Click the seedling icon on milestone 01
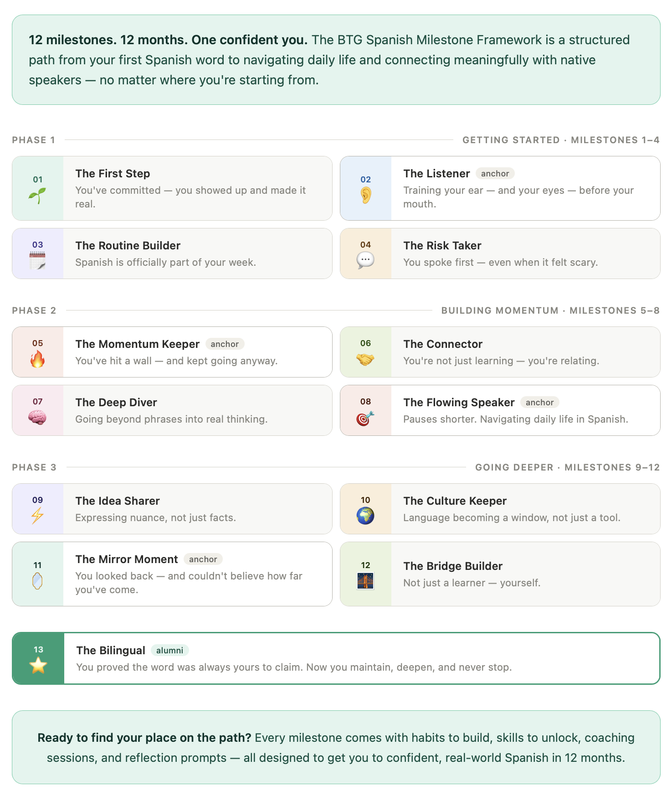672x812 pixels. click(37, 196)
